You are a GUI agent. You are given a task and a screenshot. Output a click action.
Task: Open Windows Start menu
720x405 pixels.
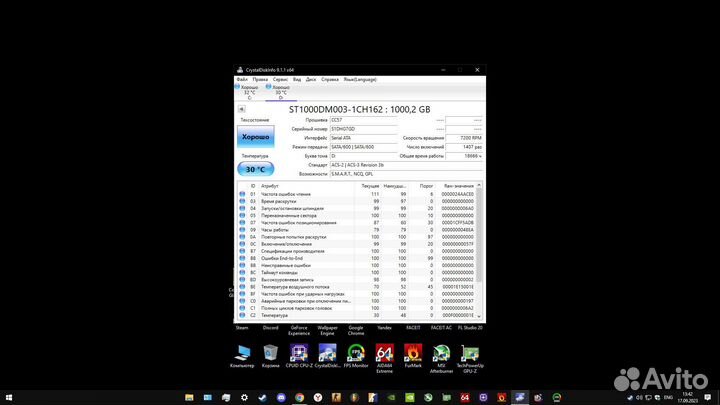coord(9,397)
